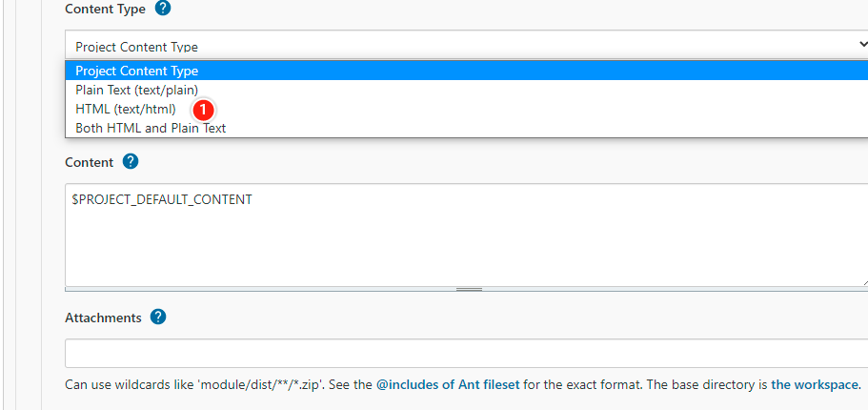868x410 pixels.
Task: Click the textarea corner resize grip
Action: [863, 281]
